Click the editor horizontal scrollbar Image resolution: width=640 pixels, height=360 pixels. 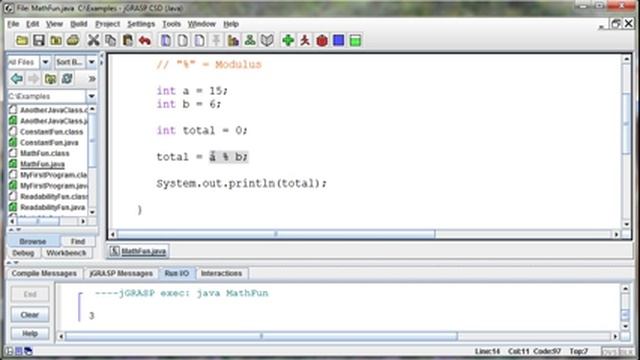[x=276, y=234]
